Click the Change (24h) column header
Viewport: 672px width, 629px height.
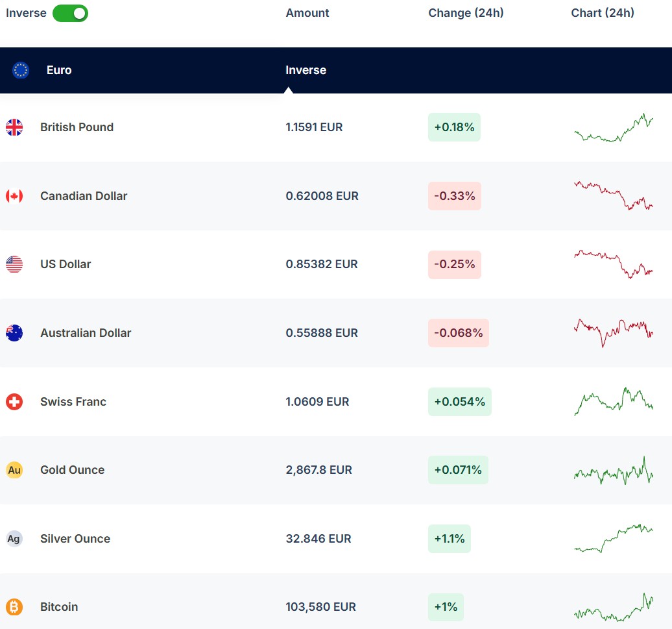tap(466, 13)
